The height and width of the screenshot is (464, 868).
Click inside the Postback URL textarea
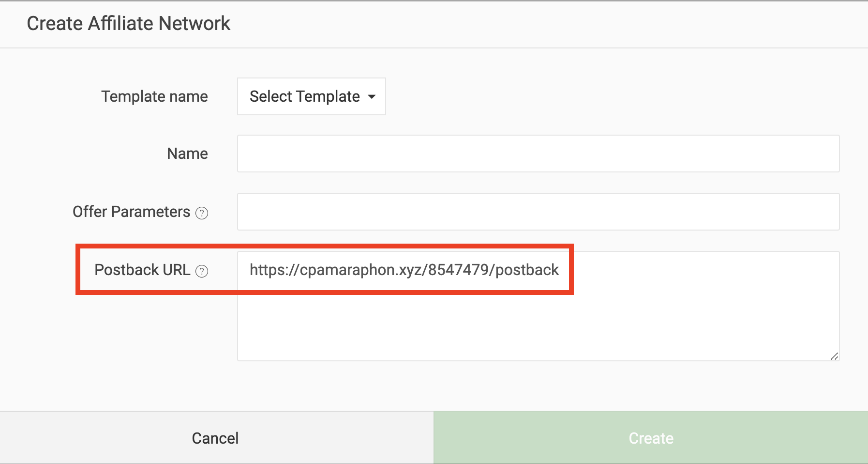click(x=538, y=306)
